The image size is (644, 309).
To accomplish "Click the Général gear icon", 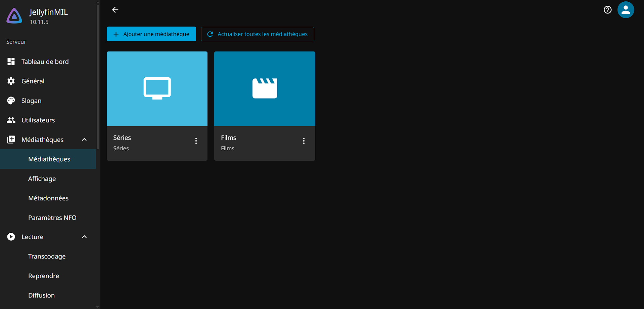I will 11,81.
